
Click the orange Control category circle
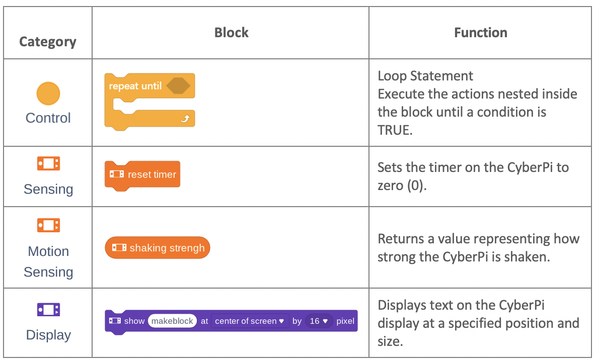tap(48, 94)
